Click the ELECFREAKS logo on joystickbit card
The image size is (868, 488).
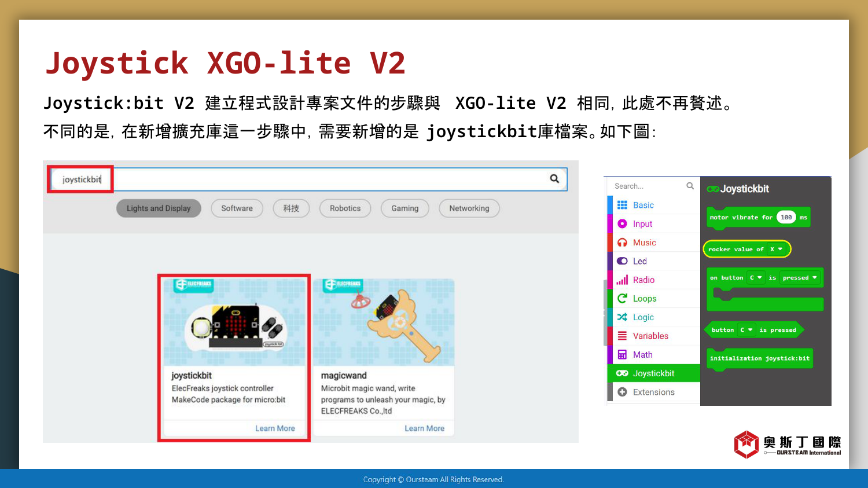193,284
